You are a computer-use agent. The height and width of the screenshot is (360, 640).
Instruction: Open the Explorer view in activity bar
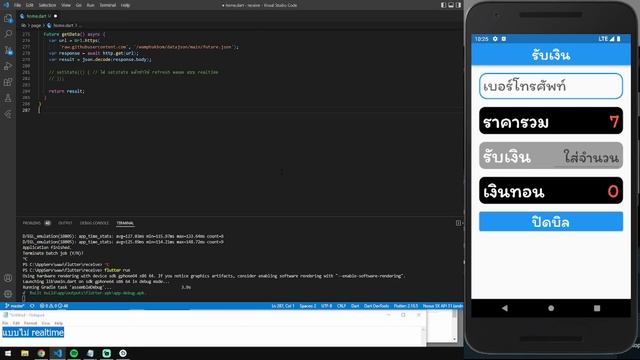tap(8, 18)
